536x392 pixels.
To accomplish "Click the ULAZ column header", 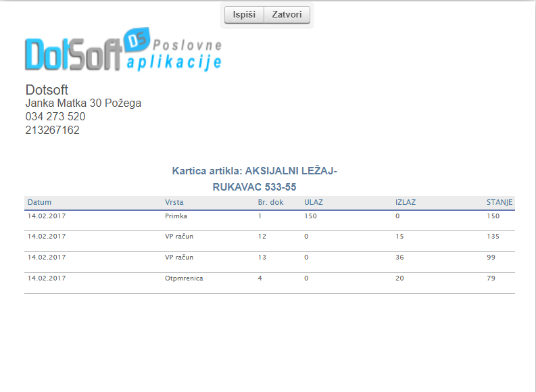I will 313,202.
